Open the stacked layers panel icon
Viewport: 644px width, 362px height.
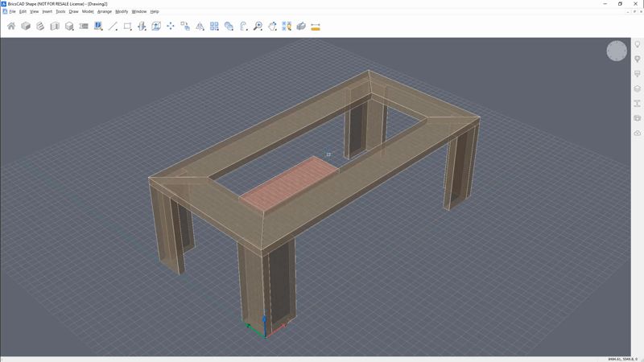coord(638,88)
